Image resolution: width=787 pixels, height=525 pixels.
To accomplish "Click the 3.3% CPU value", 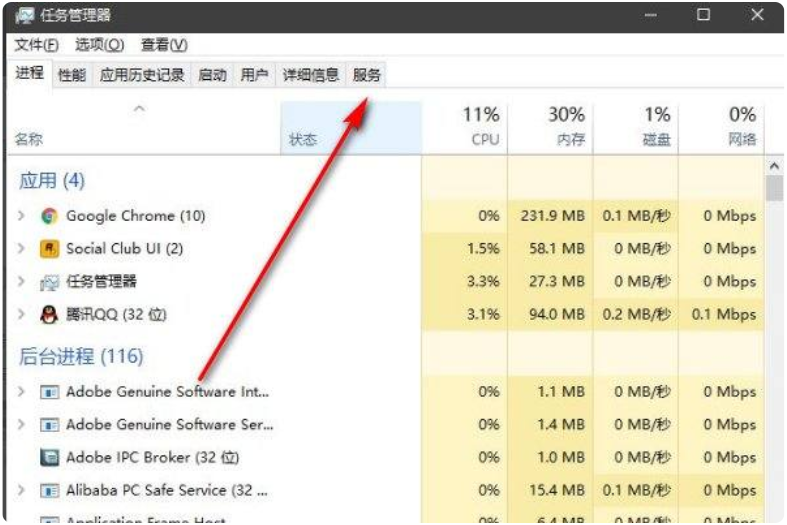I will tap(483, 282).
